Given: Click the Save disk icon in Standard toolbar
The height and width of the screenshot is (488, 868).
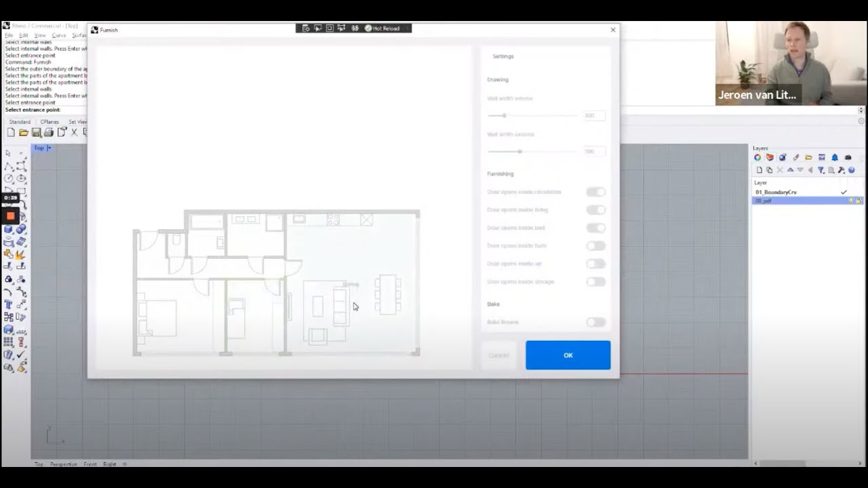Looking at the screenshot, I should [x=37, y=133].
